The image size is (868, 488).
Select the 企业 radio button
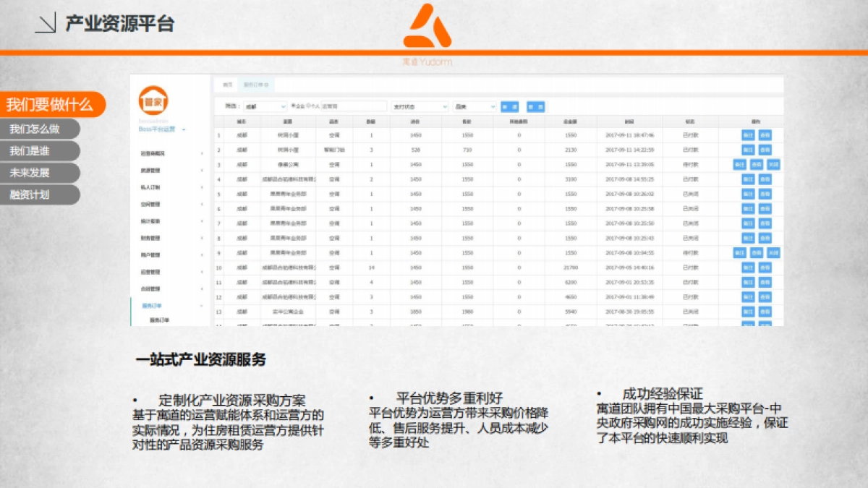coord(294,106)
